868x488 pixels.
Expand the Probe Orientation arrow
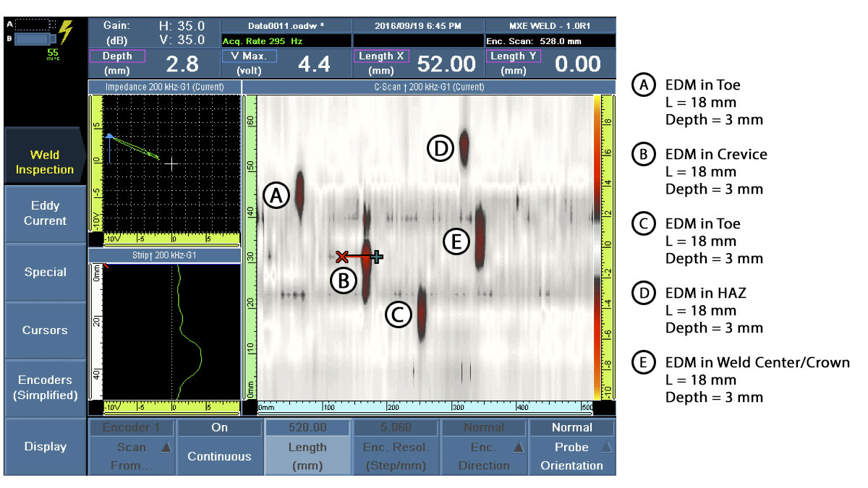coord(605,448)
